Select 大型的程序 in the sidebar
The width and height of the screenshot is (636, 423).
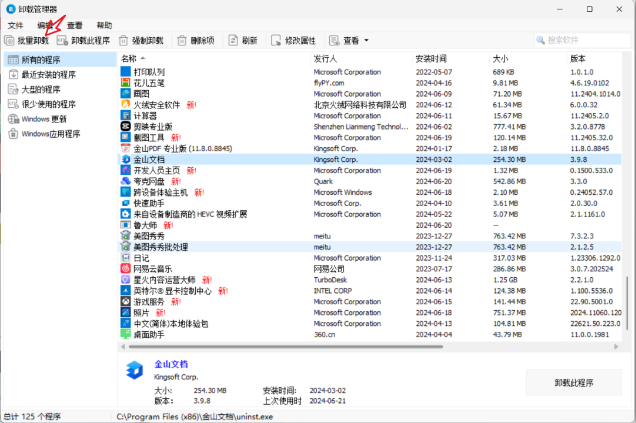click(x=42, y=88)
